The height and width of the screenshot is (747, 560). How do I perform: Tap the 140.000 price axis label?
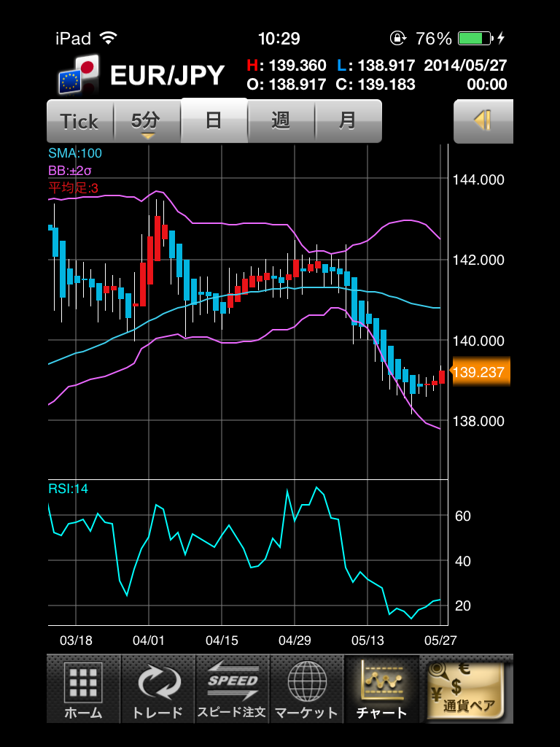(478, 341)
